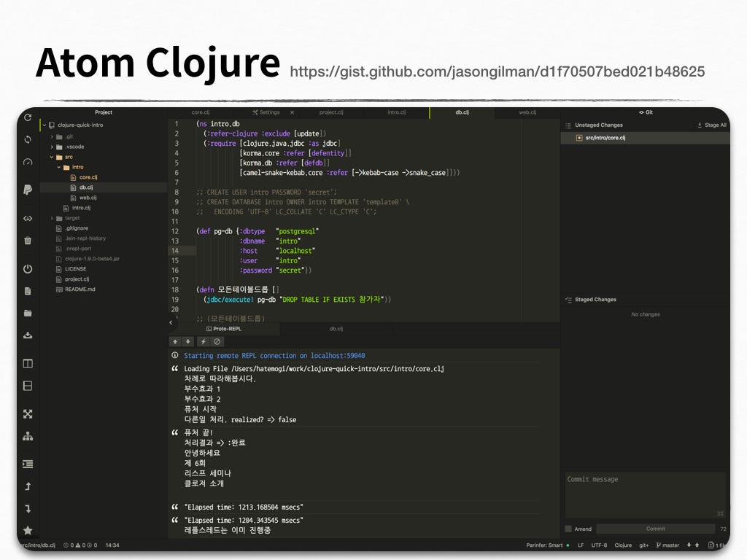Viewport: 747px width, 560px height.
Task: Click the Stage All button
Action: (x=712, y=125)
